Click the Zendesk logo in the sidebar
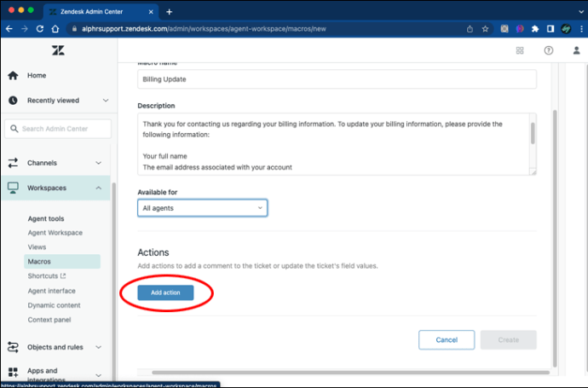This screenshot has width=588, height=388. [58, 50]
